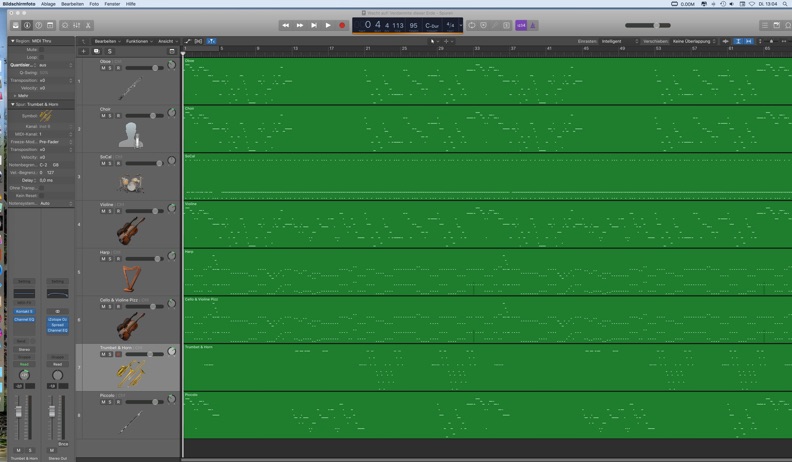Click the Harp track instrument icon
Screen dimensions: 792x462
[x=131, y=278]
